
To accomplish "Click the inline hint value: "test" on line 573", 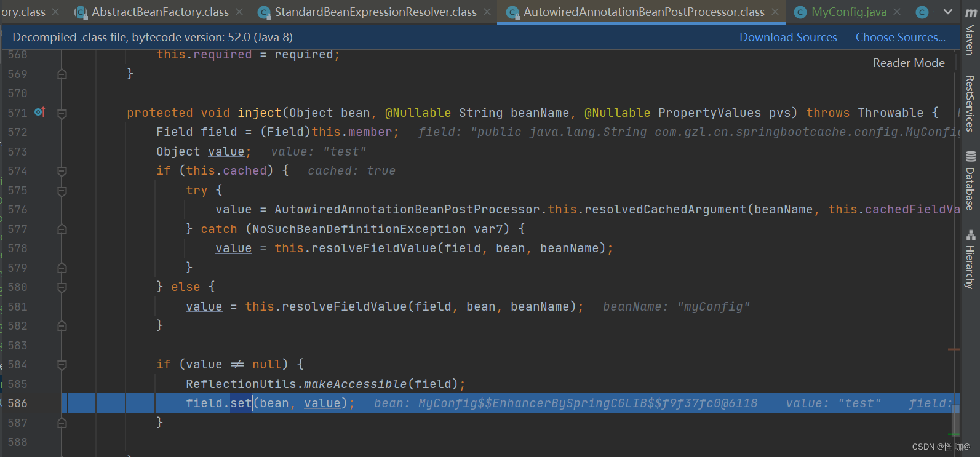I will (319, 151).
